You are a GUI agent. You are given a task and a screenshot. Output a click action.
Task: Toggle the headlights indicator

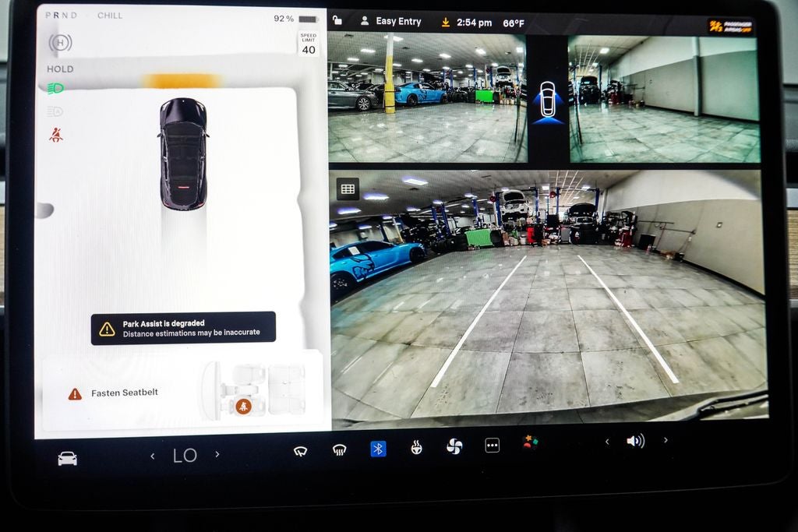[55, 89]
